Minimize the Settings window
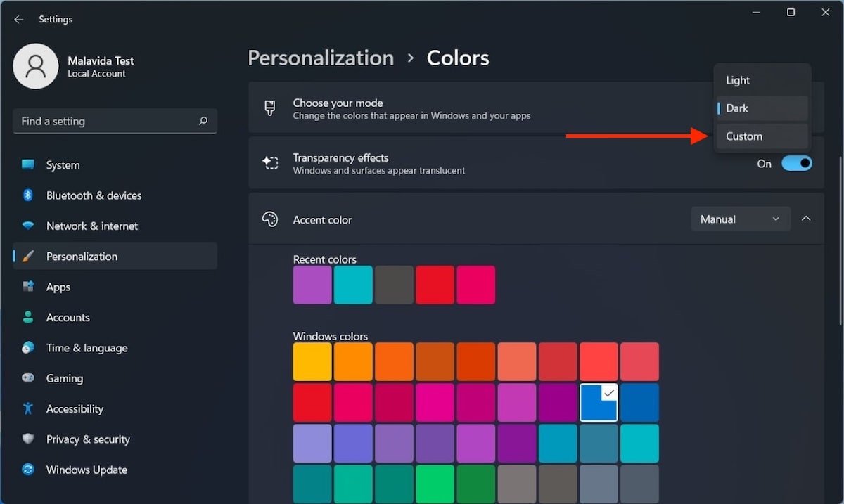Viewport: 844px width, 504px height. coord(756,13)
